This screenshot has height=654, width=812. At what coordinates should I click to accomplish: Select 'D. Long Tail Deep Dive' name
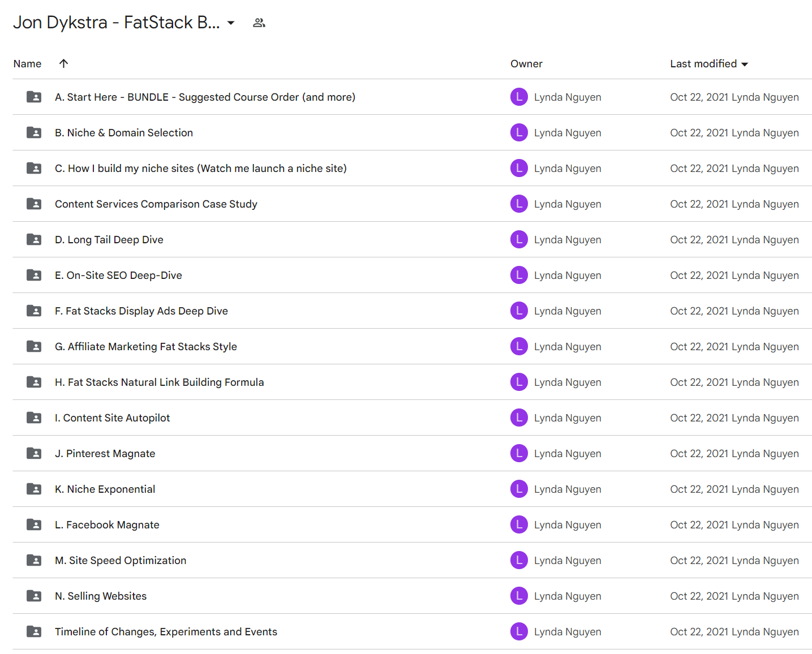pyautogui.click(x=109, y=240)
